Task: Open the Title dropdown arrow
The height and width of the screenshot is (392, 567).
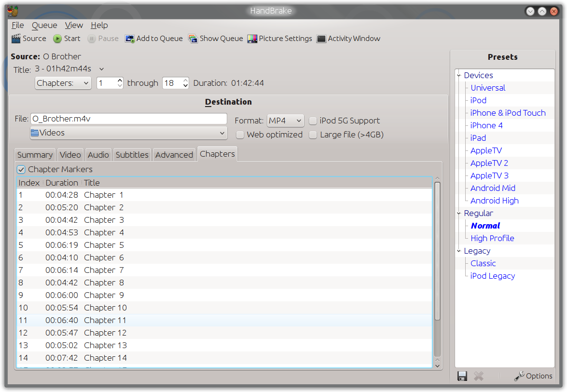Action: pyautogui.click(x=102, y=69)
